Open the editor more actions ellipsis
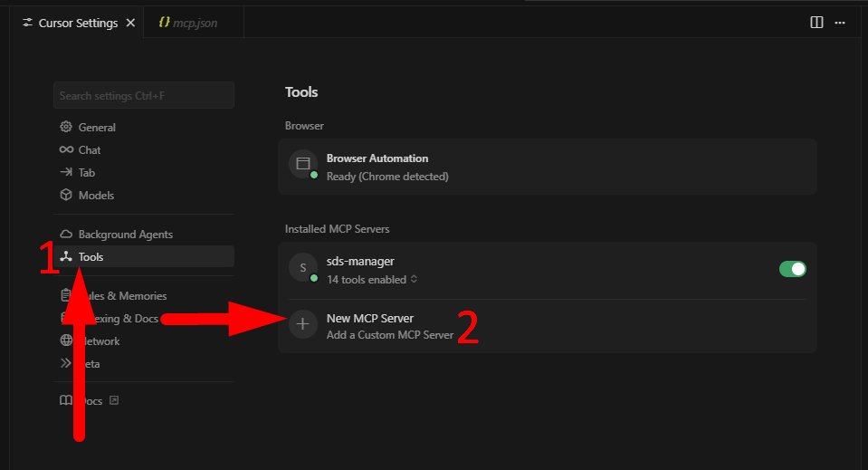The height and width of the screenshot is (470, 868). tap(842, 23)
